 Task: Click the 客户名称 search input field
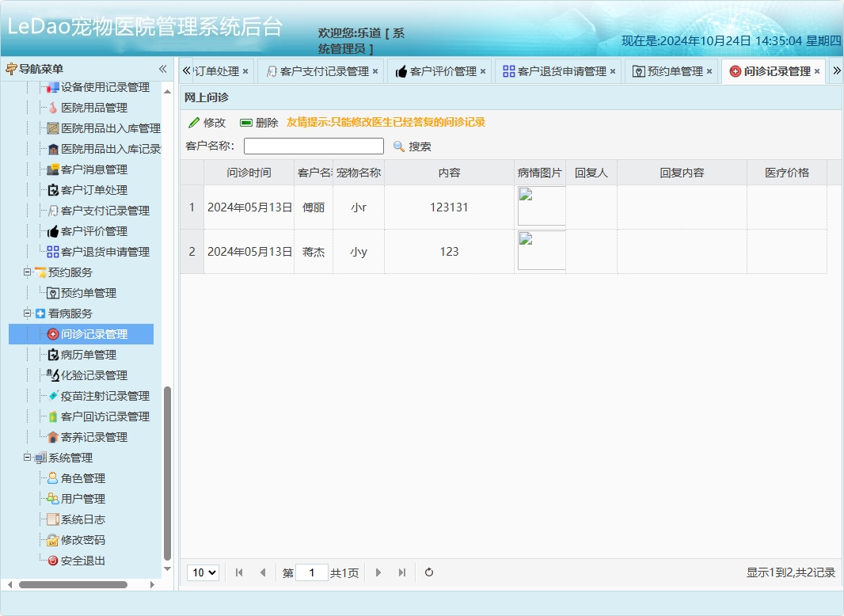(313, 146)
